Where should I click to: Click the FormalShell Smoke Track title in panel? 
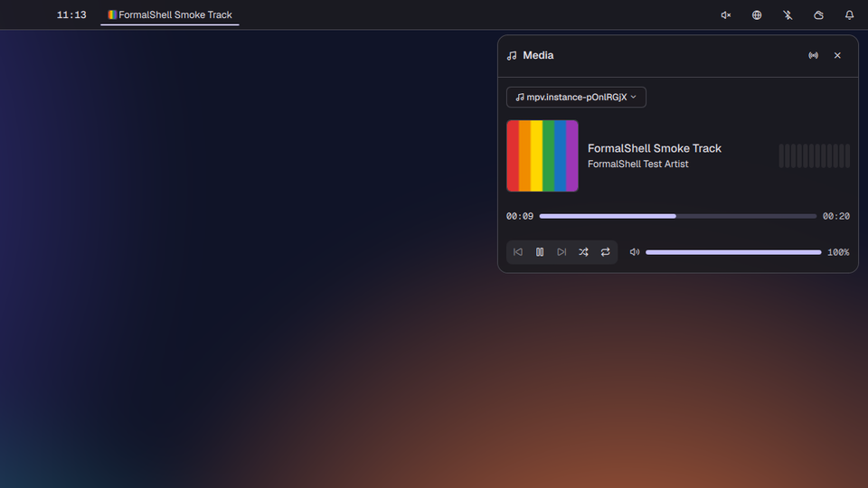click(x=655, y=148)
